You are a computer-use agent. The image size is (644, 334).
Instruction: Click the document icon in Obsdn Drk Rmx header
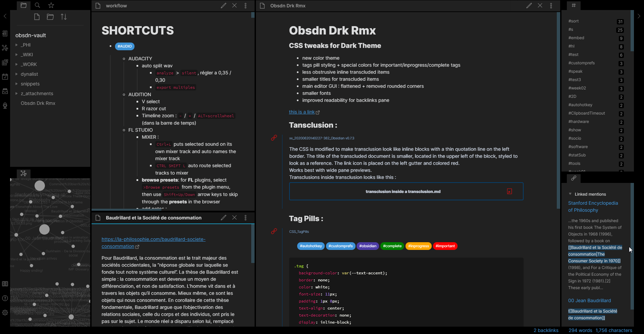pyautogui.click(x=263, y=6)
